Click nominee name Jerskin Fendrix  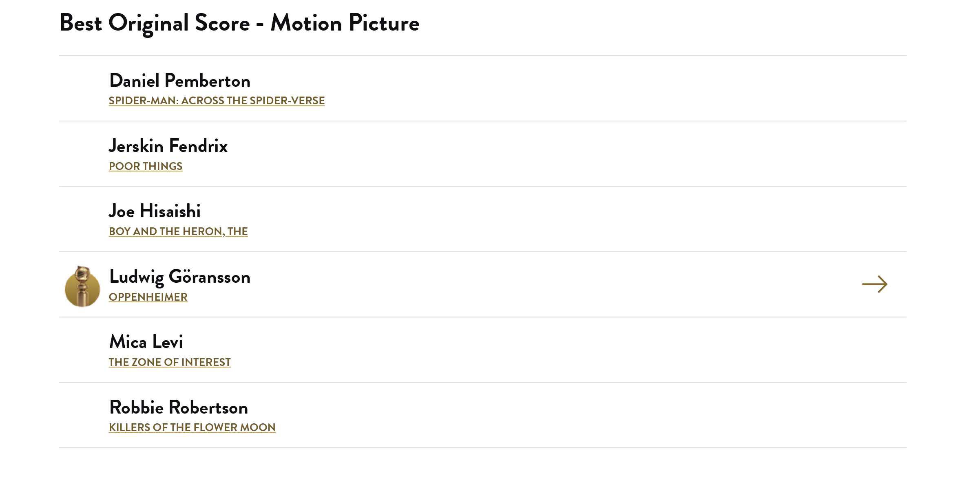(168, 146)
